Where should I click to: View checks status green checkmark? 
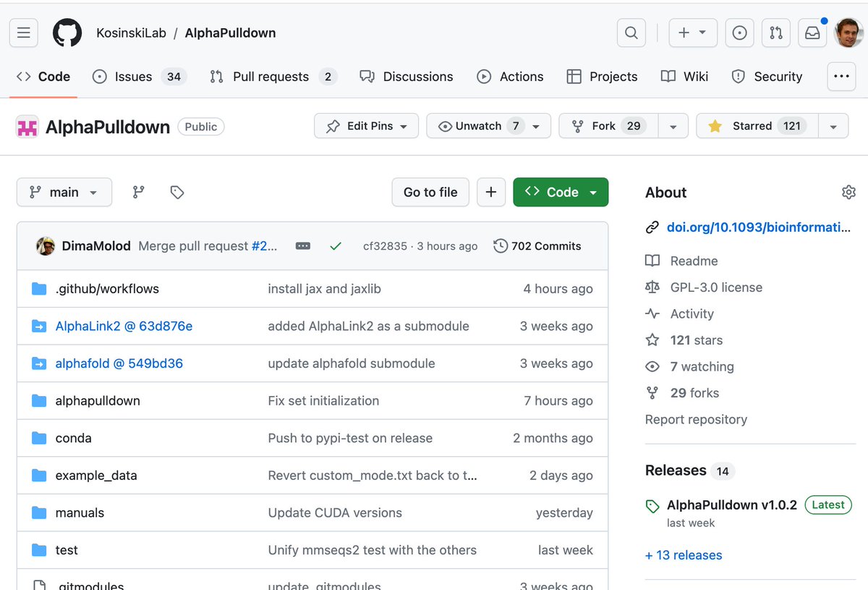click(336, 246)
